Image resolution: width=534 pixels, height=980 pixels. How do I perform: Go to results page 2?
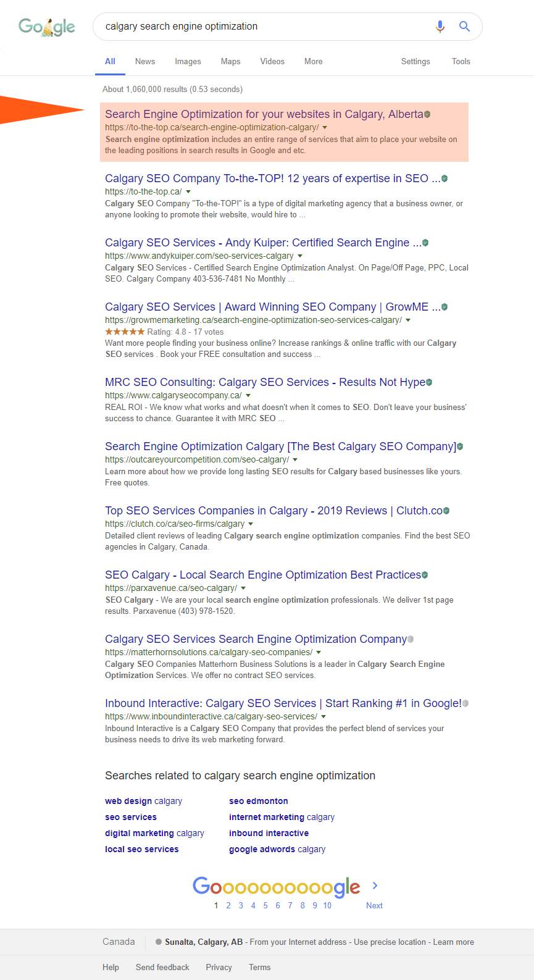point(228,905)
